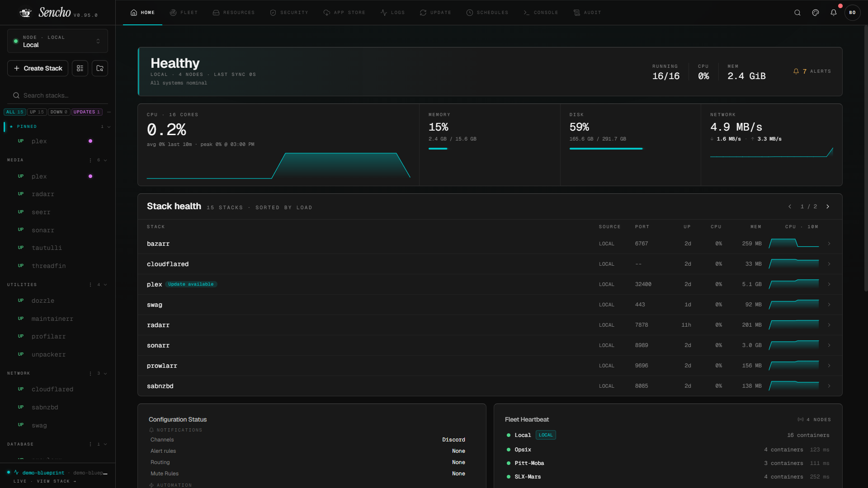The height and width of the screenshot is (488, 868).
Task: Toggle the DOWN 0 stack filter
Action: tap(59, 112)
